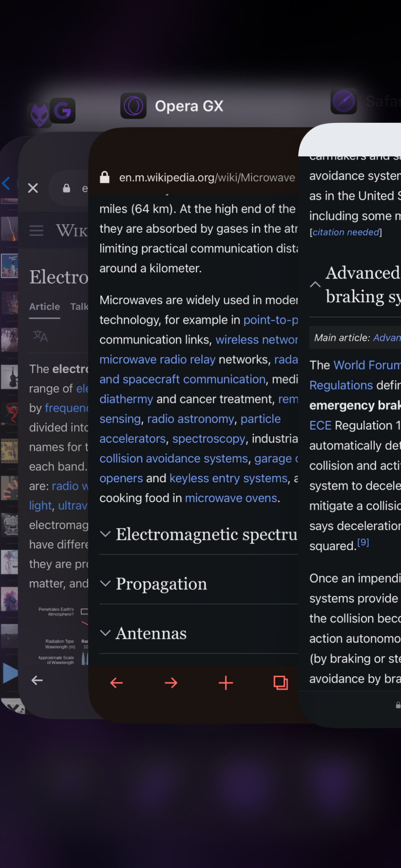Open the red tabs overview icon

click(x=281, y=683)
